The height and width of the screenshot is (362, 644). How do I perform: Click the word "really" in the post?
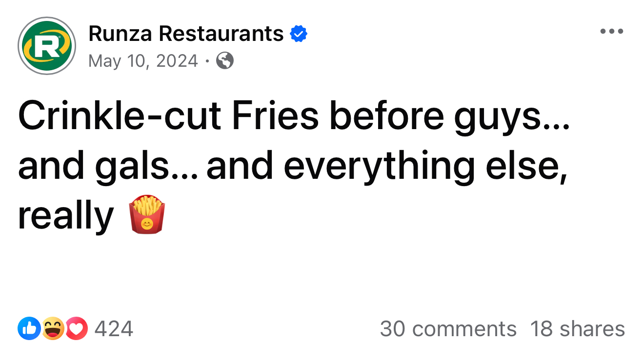65,216
